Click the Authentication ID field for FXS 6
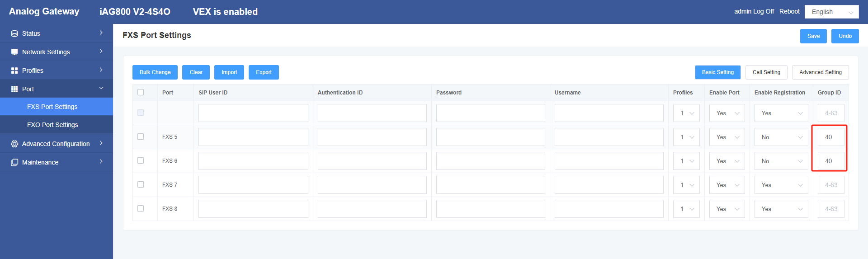This screenshot has height=259, width=868. (372, 161)
